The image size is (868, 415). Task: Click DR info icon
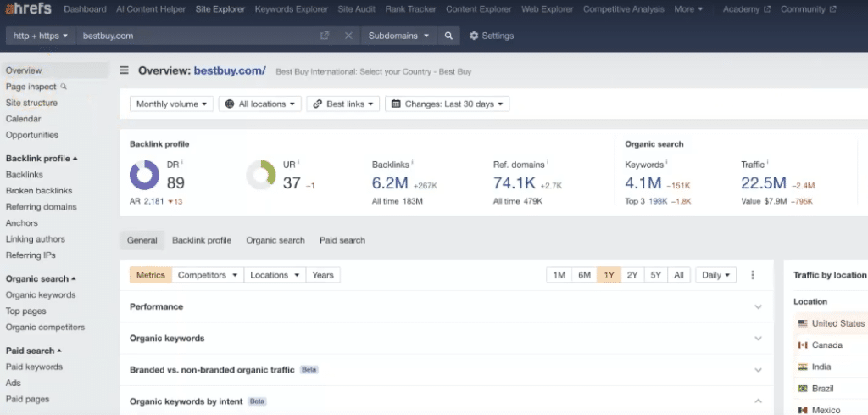tap(183, 162)
